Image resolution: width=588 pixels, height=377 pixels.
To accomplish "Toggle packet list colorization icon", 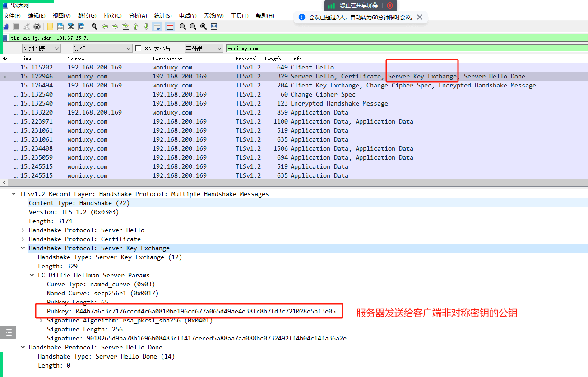I will (x=170, y=27).
